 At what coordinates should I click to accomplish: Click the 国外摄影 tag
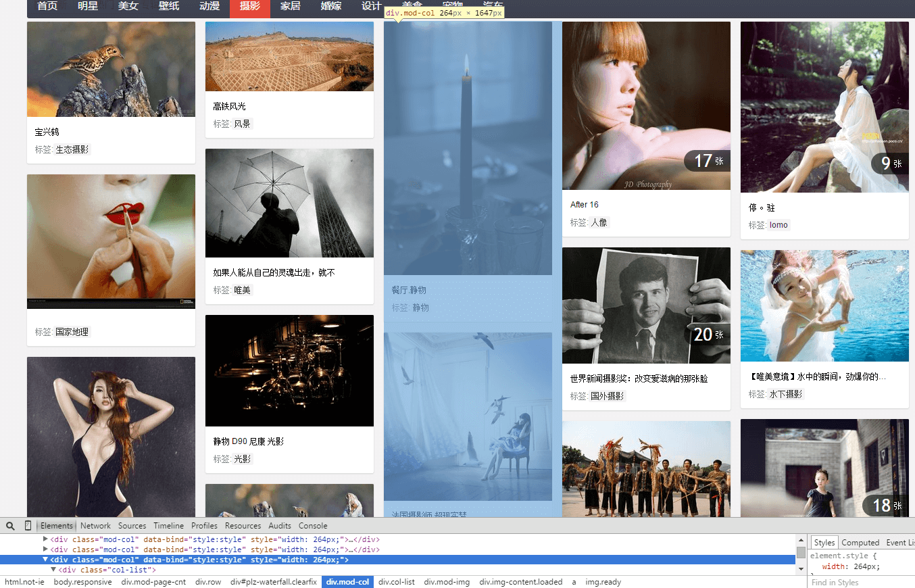coord(607,396)
